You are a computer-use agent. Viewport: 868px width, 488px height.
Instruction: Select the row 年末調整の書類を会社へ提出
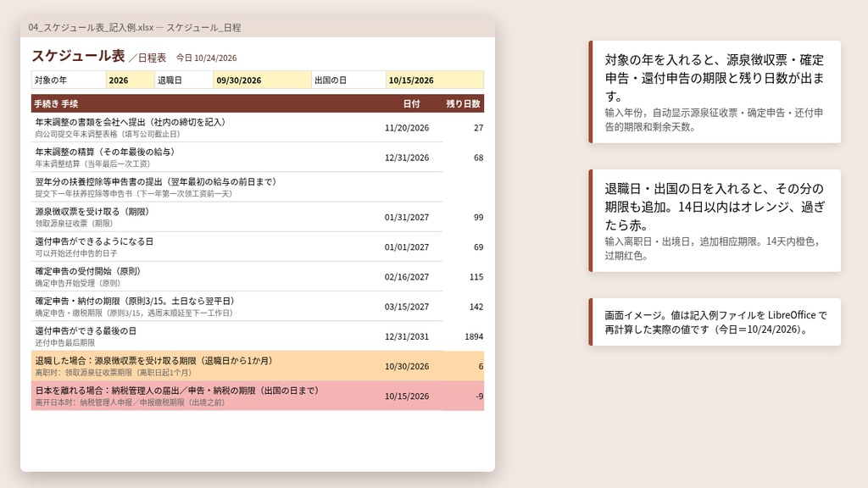[258, 127]
